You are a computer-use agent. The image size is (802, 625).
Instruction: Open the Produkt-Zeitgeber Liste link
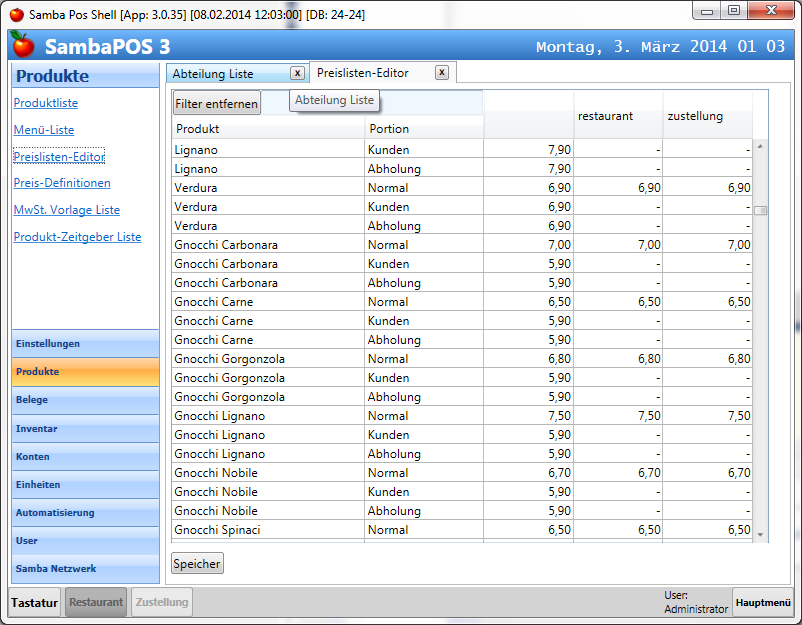(x=77, y=237)
